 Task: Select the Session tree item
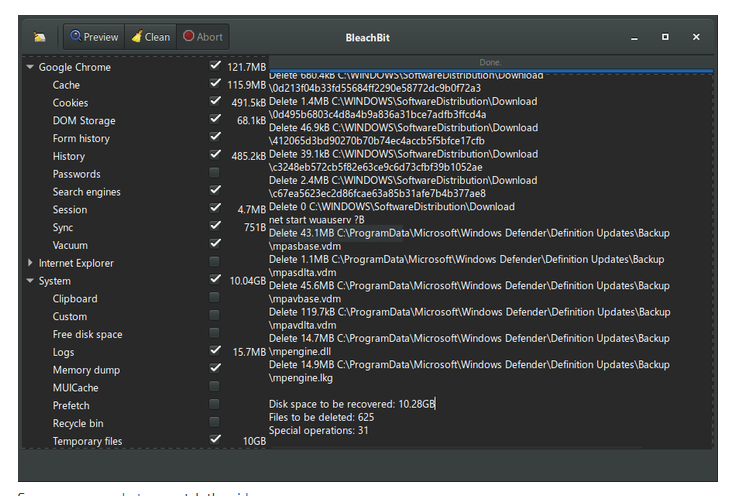[70, 210]
